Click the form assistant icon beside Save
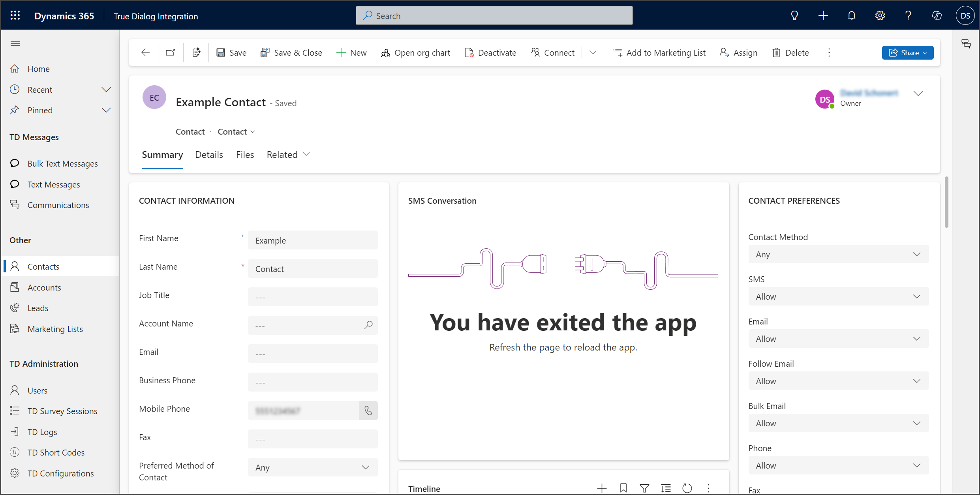This screenshot has height=495, width=980. coord(196,52)
